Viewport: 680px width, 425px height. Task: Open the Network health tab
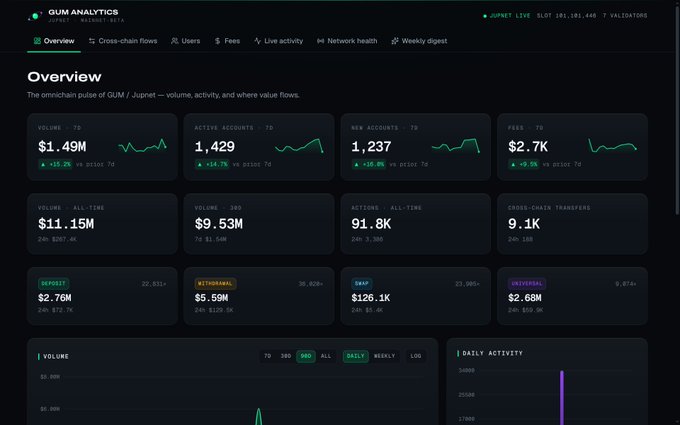347,41
